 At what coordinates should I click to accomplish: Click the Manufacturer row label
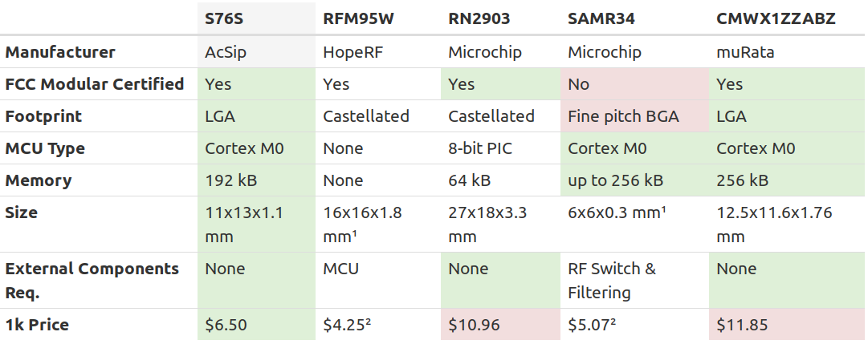(x=60, y=53)
